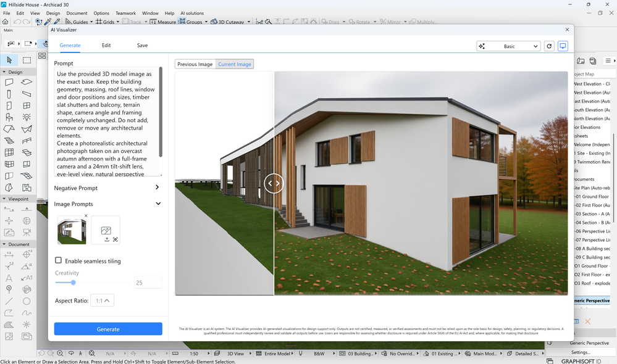The height and width of the screenshot is (364, 617).
Task: Open the Teamwork menu
Action: [125, 13]
